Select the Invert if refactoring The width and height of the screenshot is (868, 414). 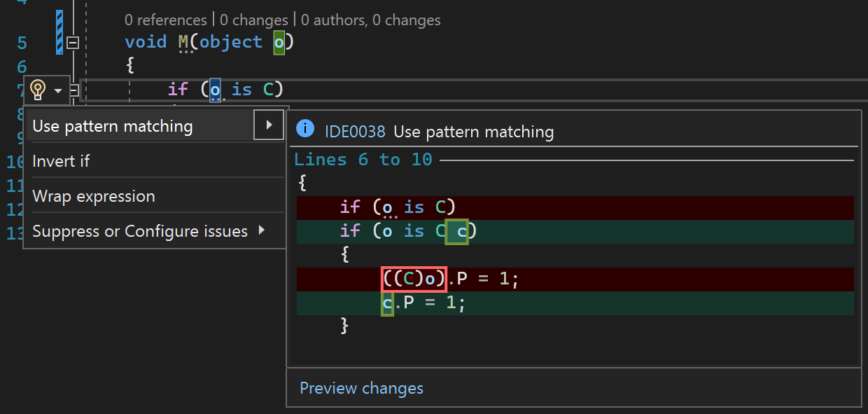point(61,161)
